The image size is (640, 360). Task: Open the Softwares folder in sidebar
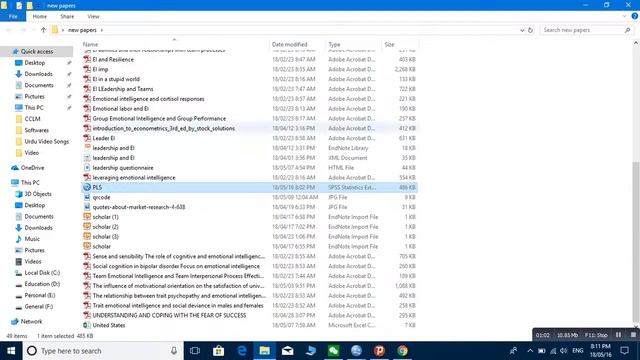(36, 130)
